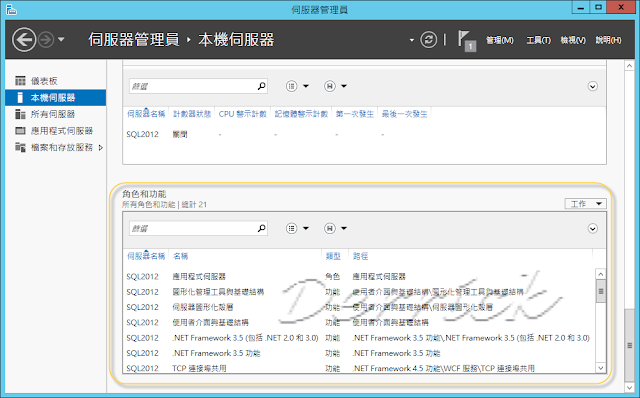640x398 pixels.
Task: Click the Server Manager title bar icon
Action: (11, 9)
